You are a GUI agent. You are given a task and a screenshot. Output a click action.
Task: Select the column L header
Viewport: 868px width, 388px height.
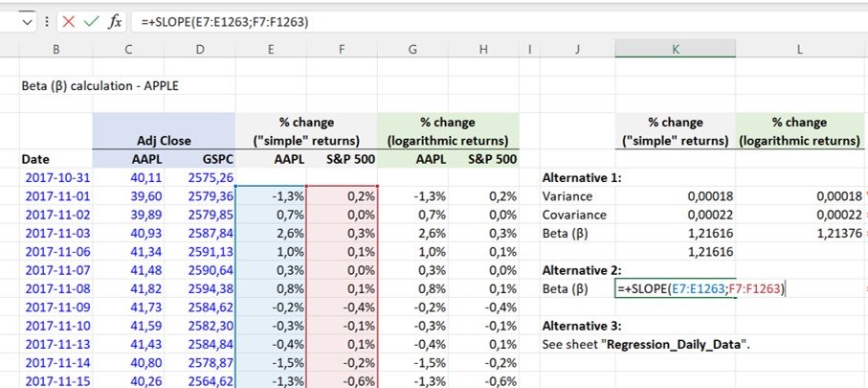799,49
